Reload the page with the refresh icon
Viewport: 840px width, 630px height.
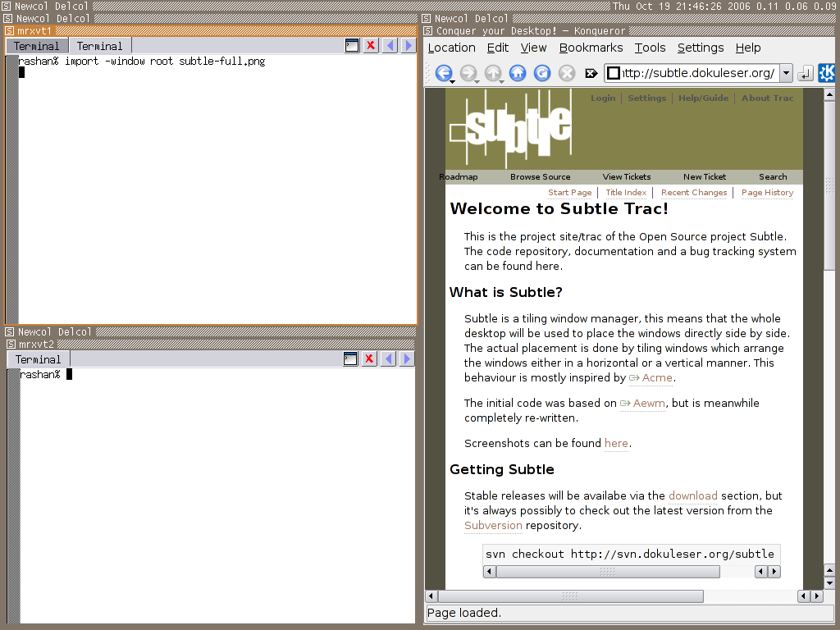pos(542,73)
